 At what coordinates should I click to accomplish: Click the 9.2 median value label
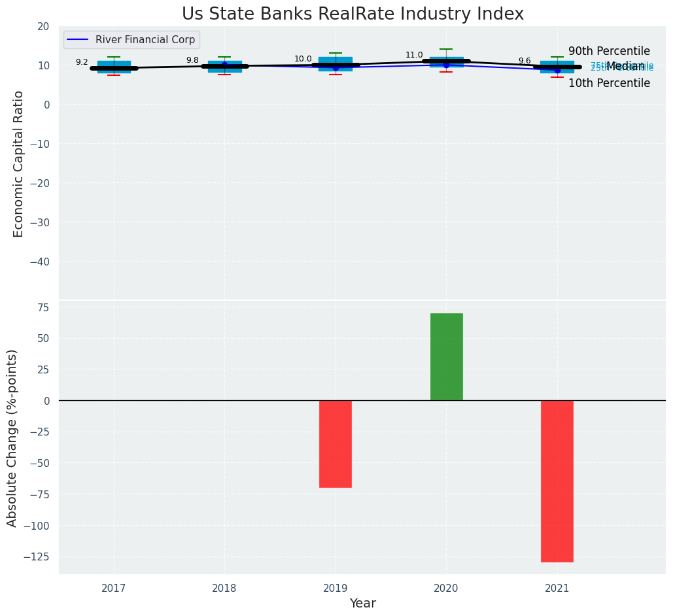coord(82,62)
